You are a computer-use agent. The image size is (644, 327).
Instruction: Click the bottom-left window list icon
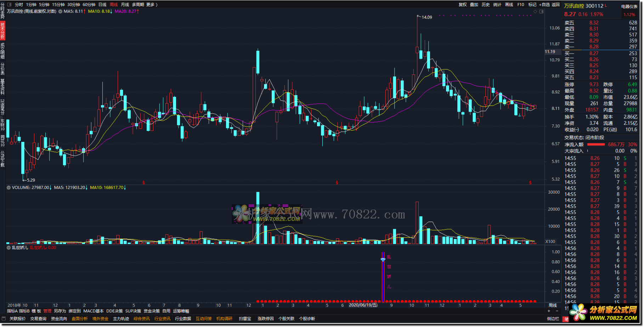(4, 318)
